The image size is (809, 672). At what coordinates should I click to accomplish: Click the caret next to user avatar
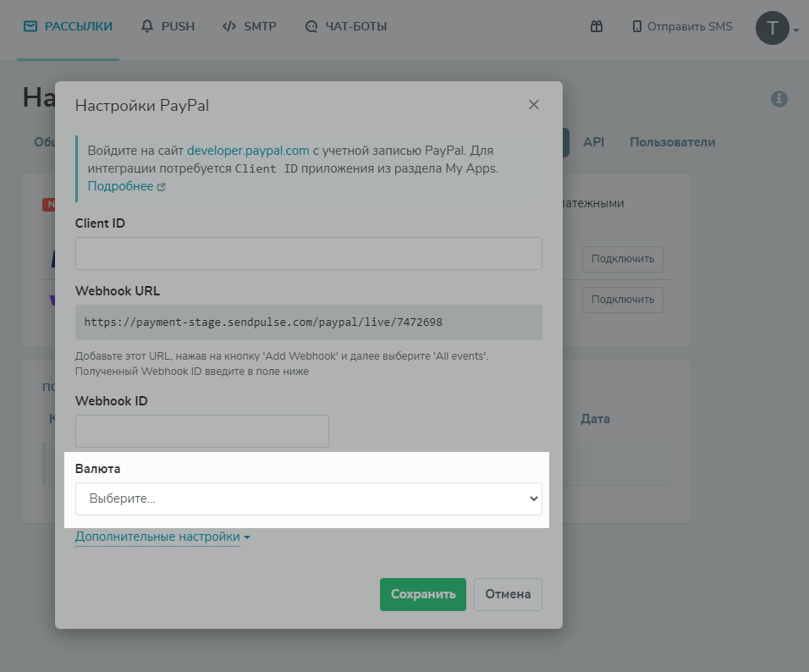[796, 31]
